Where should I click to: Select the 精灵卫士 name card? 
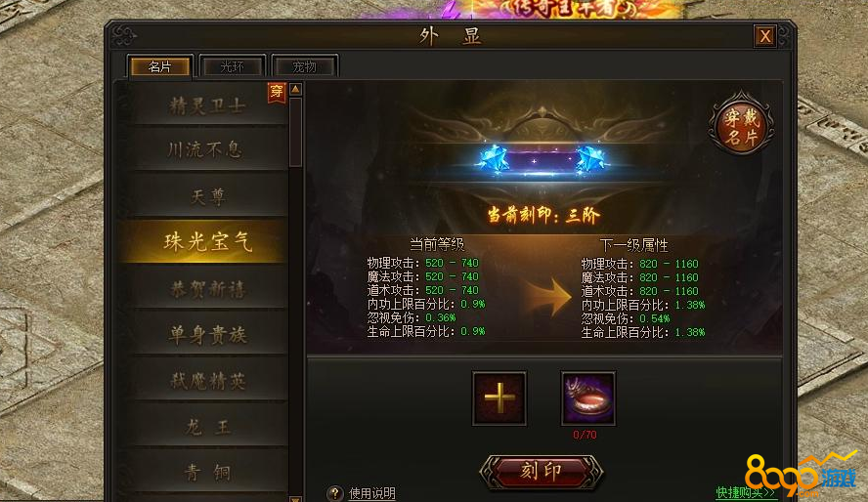(x=207, y=105)
